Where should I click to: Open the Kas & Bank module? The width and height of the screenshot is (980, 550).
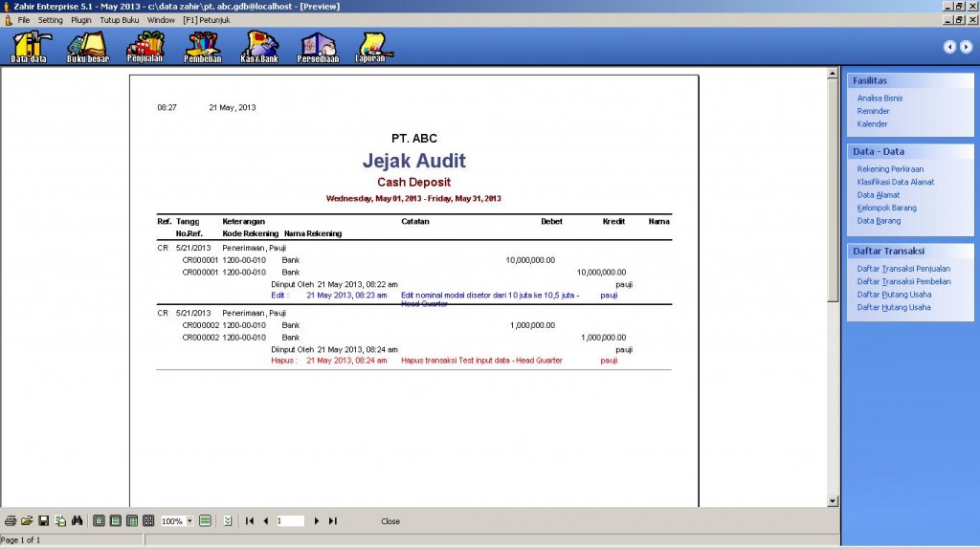[259, 46]
